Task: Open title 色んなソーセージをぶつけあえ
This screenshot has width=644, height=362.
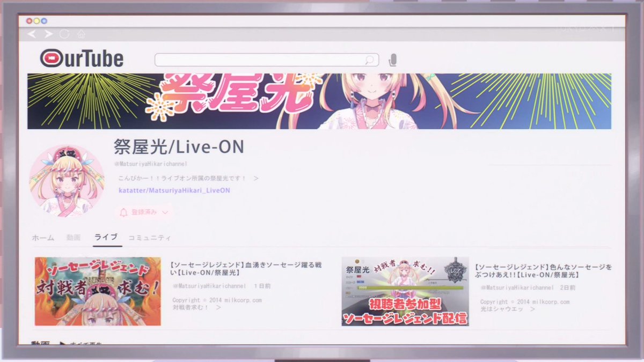Action: [x=543, y=270]
